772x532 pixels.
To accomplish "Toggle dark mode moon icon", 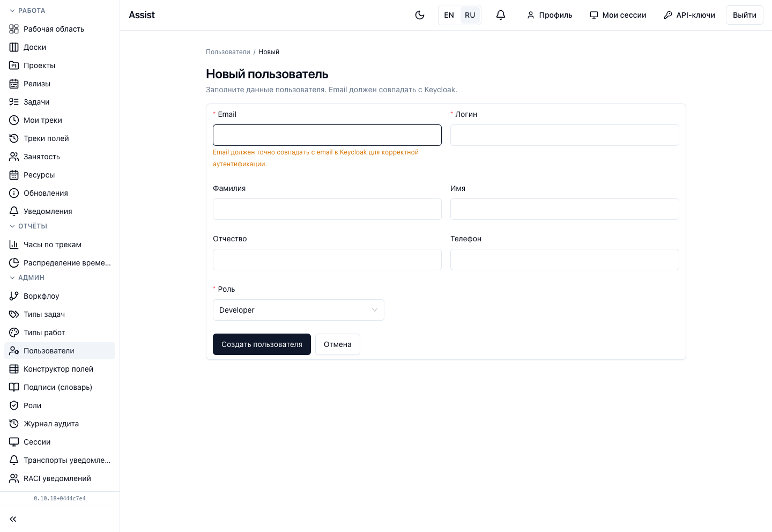I will tap(420, 15).
